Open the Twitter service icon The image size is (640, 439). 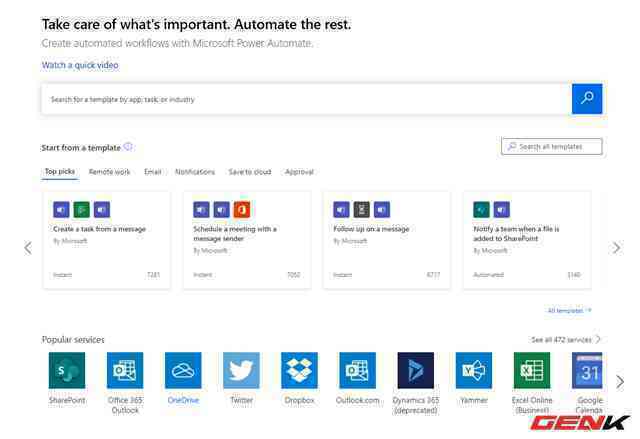pos(241,370)
